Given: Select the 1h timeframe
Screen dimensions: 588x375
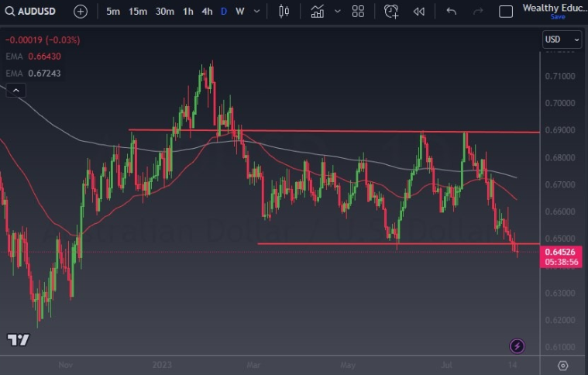Looking at the screenshot, I should 188,12.
